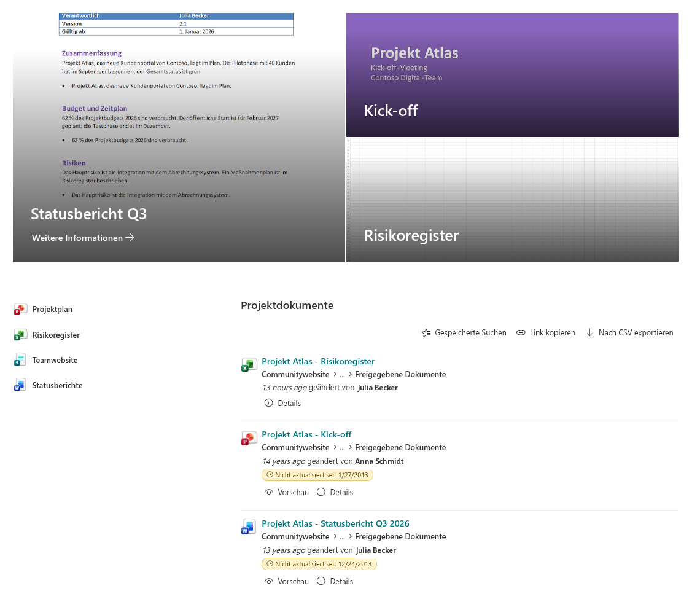Click '13 years ago' on Statusbericht result
This screenshot has width=700, height=599.
pos(284,550)
